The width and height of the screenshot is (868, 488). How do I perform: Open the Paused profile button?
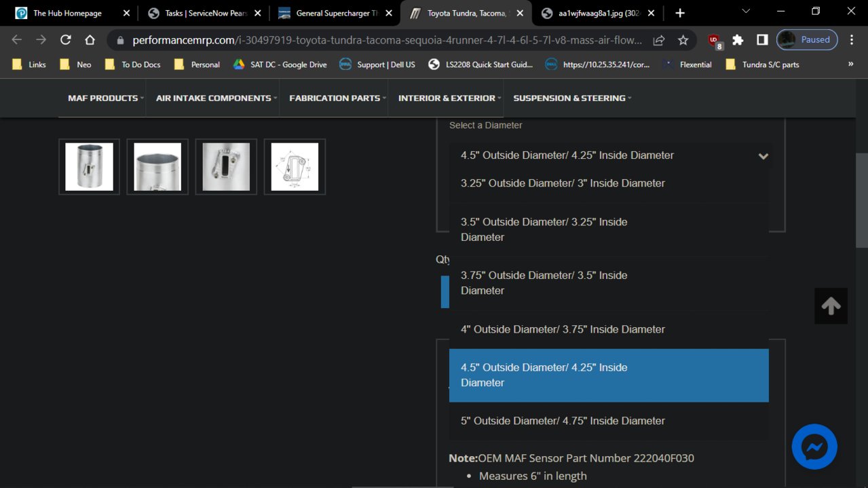click(x=807, y=40)
